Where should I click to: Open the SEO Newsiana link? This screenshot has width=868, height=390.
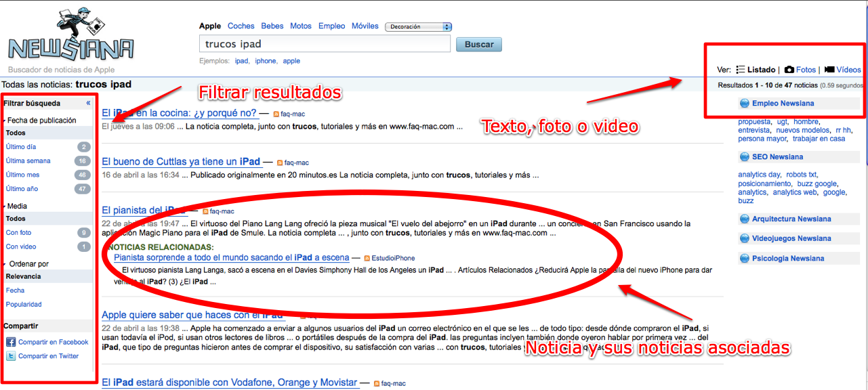click(x=777, y=157)
